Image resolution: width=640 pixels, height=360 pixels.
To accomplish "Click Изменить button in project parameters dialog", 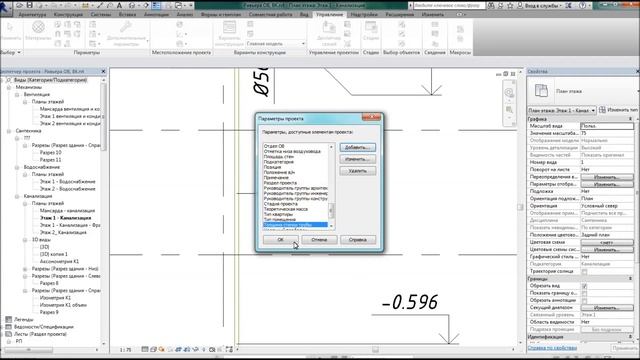I will [x=358, y=159].
